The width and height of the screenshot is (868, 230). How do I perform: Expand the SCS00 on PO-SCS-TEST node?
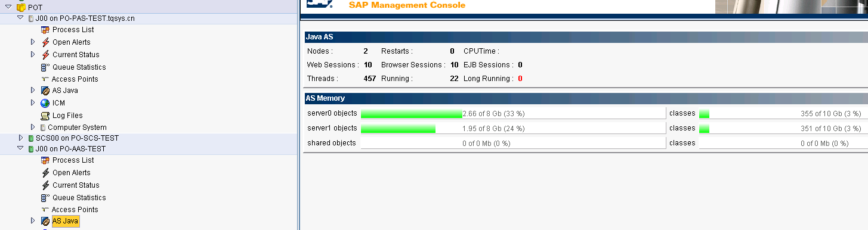[x=20, y=138]
